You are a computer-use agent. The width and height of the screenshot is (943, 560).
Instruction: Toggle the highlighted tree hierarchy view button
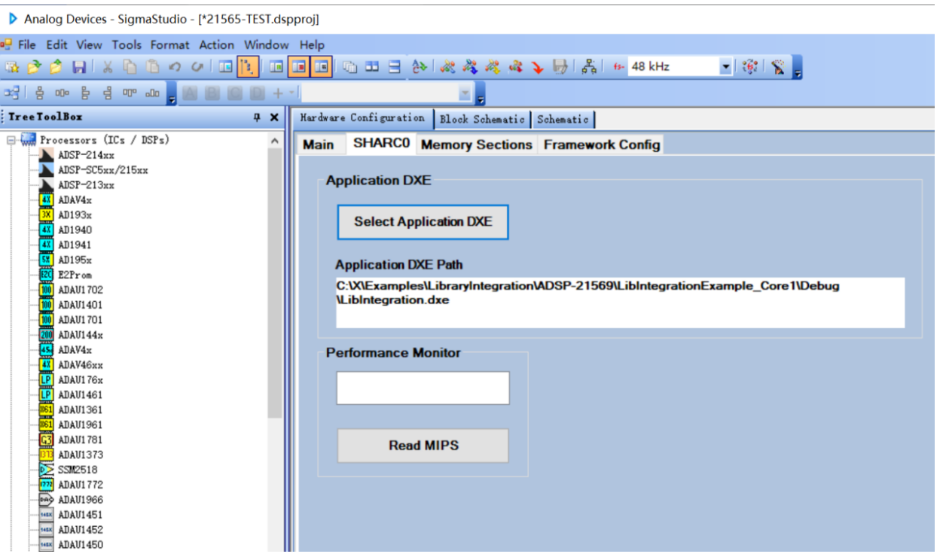(x=248, y=67)
